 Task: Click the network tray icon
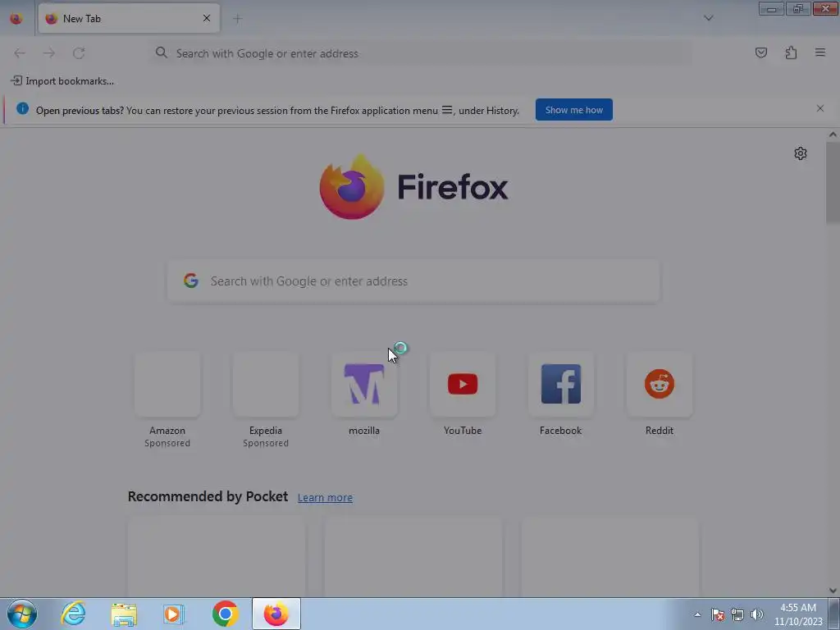pos(737,614)
